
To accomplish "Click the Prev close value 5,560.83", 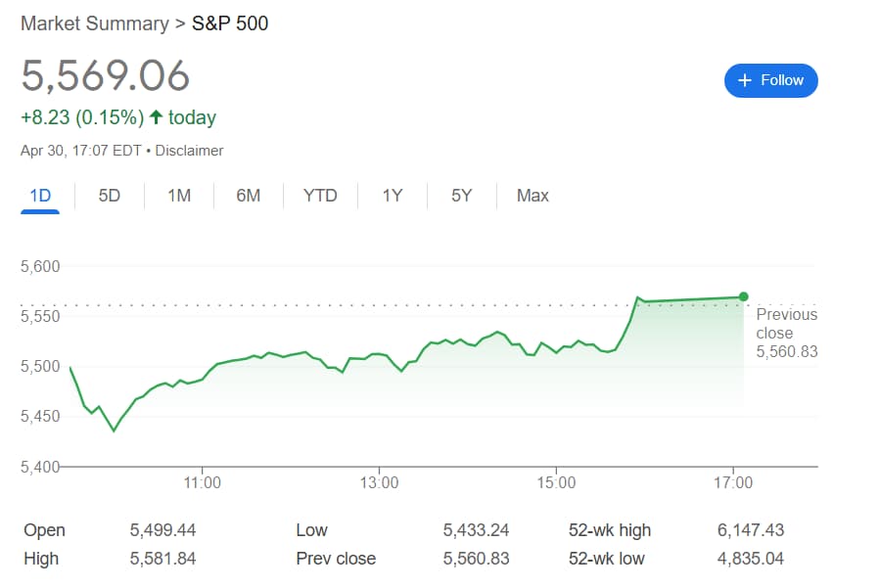I will point(475,560).
